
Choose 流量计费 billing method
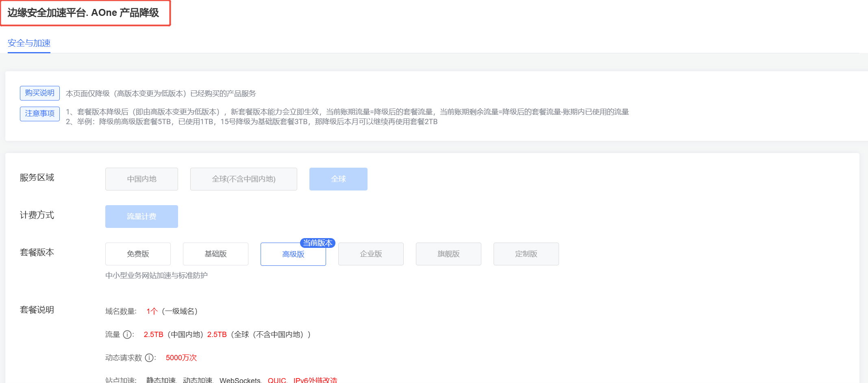pyautogui.click(x=141, y=217)
